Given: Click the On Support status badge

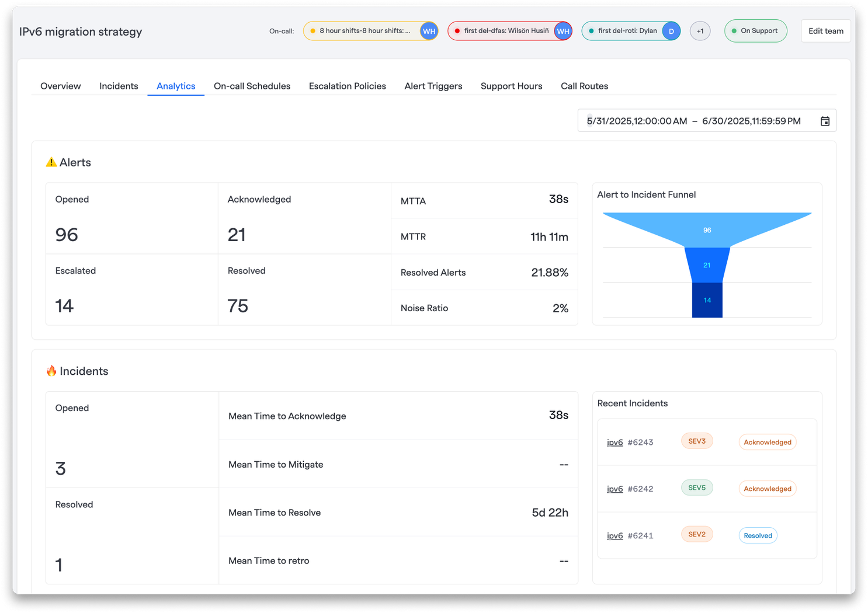Looking at the screenshot, I should 755,31.
